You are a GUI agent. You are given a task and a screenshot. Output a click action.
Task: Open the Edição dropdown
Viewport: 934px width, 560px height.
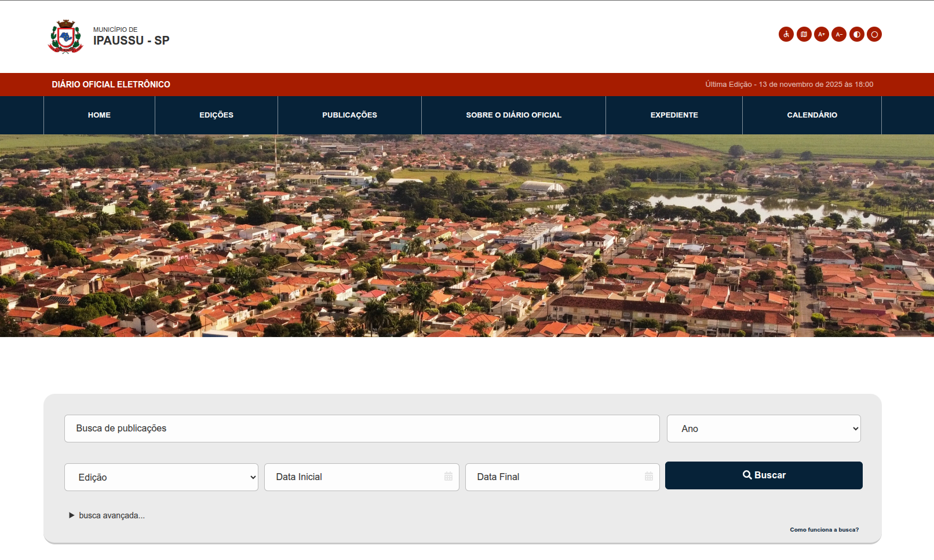[161, 477]
